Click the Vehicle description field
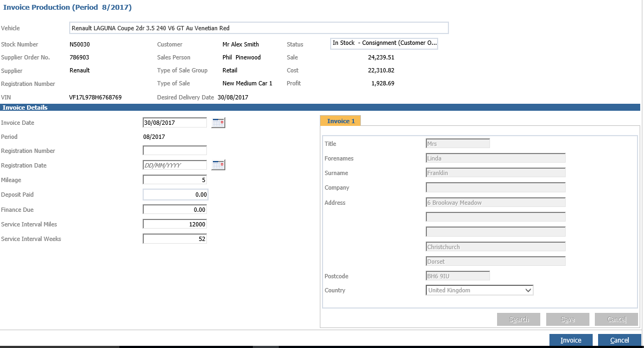 [259, 28]
